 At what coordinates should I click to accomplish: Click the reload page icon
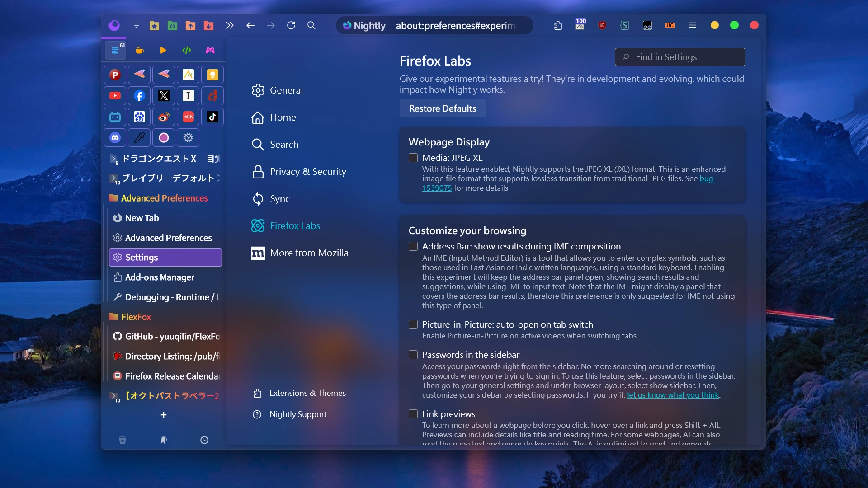tap(291, 26)
